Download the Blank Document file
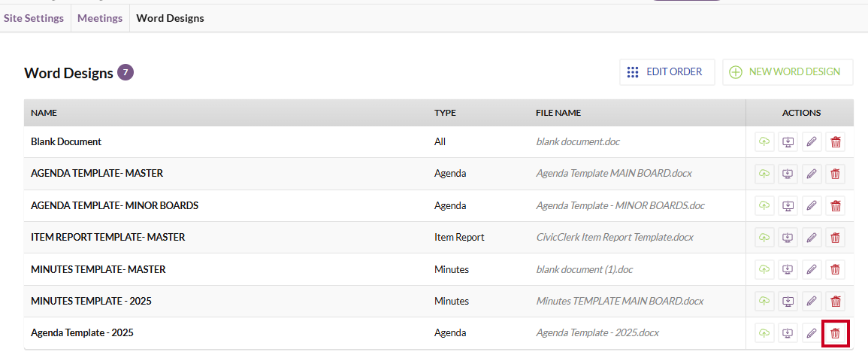Viewport: 868px width, 358px height. (x=788, y=142)
